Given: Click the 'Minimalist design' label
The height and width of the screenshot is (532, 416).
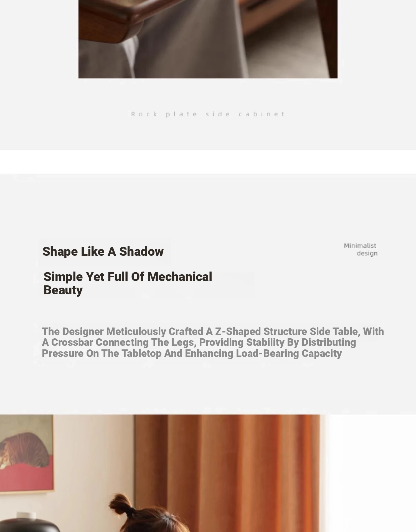Looking at the screenshot, I should tap(361, 249).
